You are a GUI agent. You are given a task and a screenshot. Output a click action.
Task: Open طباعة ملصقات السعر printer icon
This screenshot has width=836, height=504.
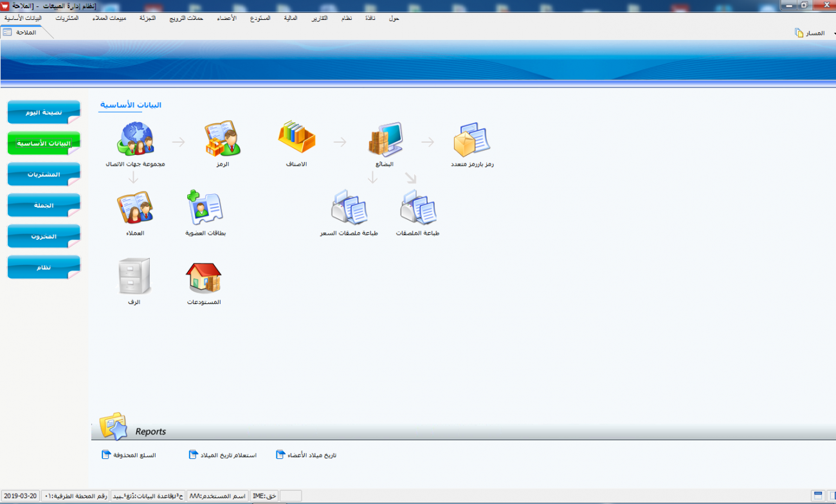(x=349, y=208)
